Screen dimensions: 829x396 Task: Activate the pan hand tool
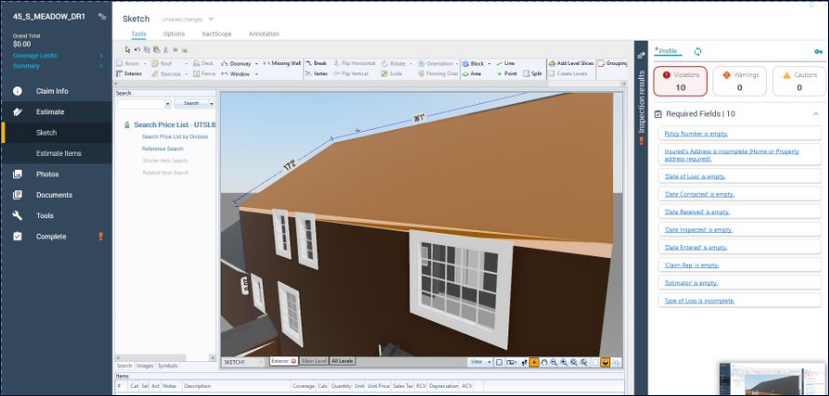click(544, 362)
